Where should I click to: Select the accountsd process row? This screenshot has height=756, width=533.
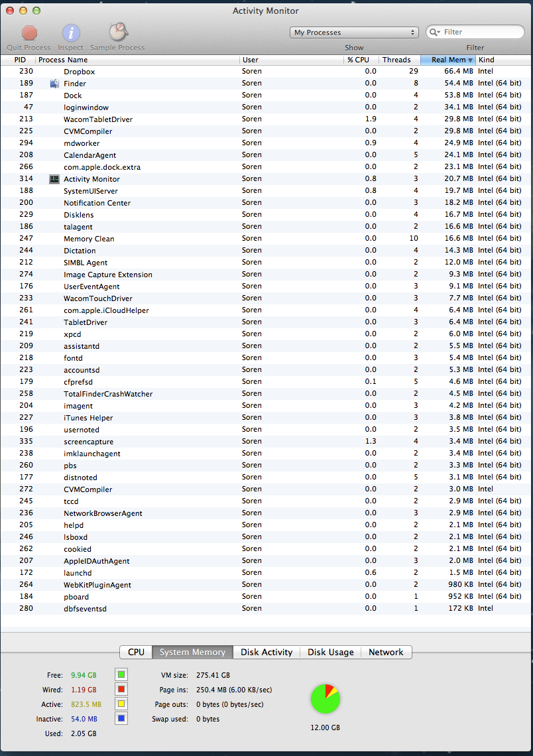(266, 370)
